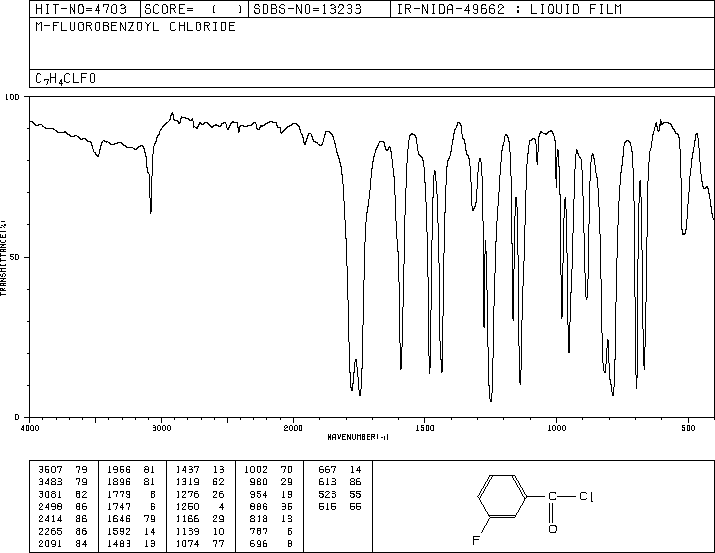Click the 50 transmittance axis label
The width and height of the screenshot is (715, 553).
click(15, 257)
